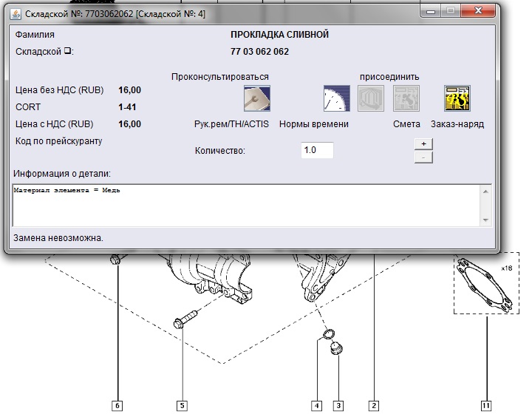Select part callout number 4 in diagram

click(x=317, y=405)
